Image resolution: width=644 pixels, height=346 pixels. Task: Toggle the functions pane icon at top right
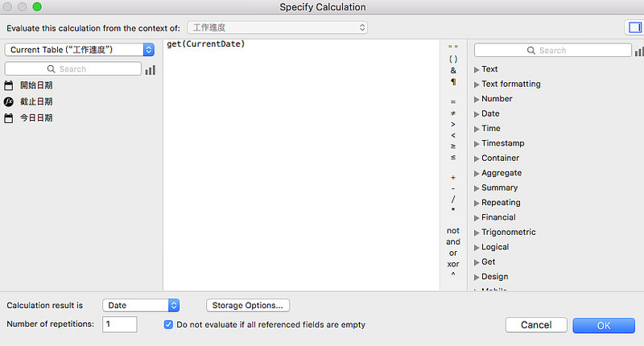click(x=634, y=27)
